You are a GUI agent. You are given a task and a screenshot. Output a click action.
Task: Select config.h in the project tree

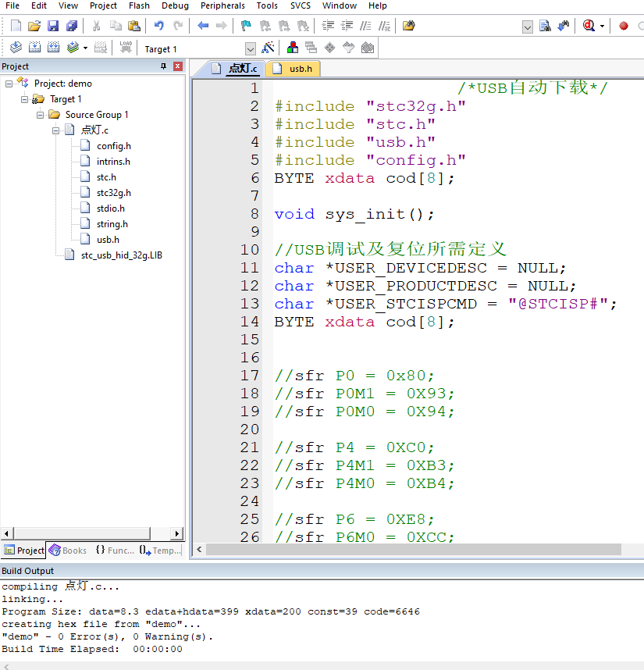click(x=114, y=146)
